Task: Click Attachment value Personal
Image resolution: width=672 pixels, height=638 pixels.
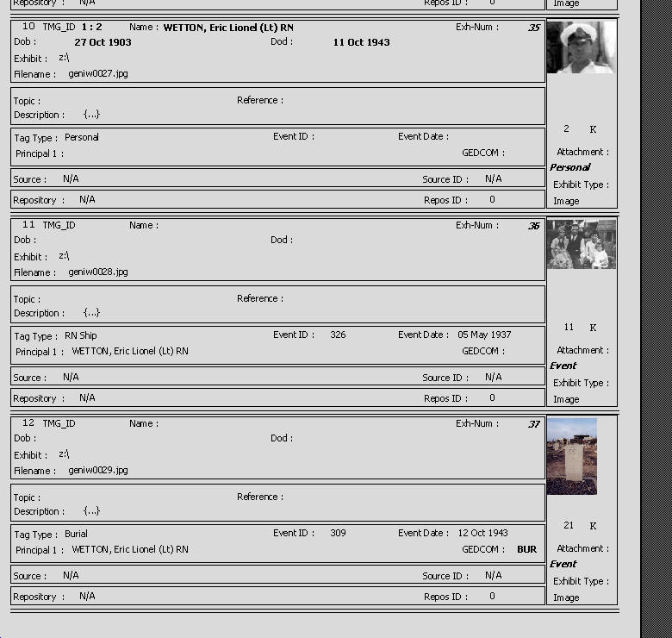Action: point(570,167)
